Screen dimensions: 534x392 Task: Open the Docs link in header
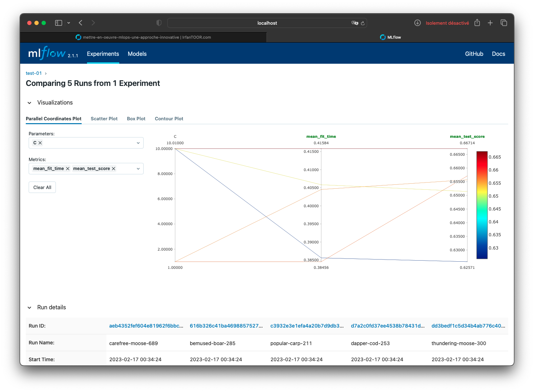click(499, 54)
